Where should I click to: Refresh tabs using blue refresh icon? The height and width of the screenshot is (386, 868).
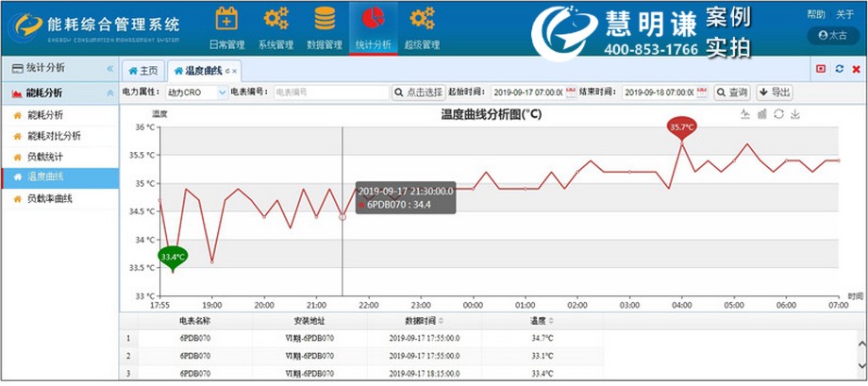(x=839, y=69)
